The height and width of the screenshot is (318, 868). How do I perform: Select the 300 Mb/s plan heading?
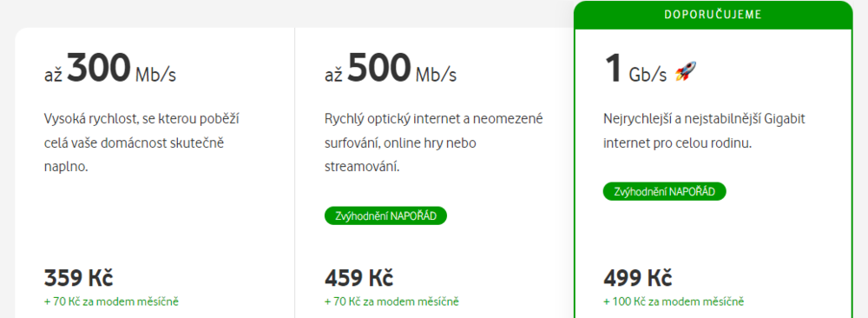pyautogui.click(x=109, y=70)
